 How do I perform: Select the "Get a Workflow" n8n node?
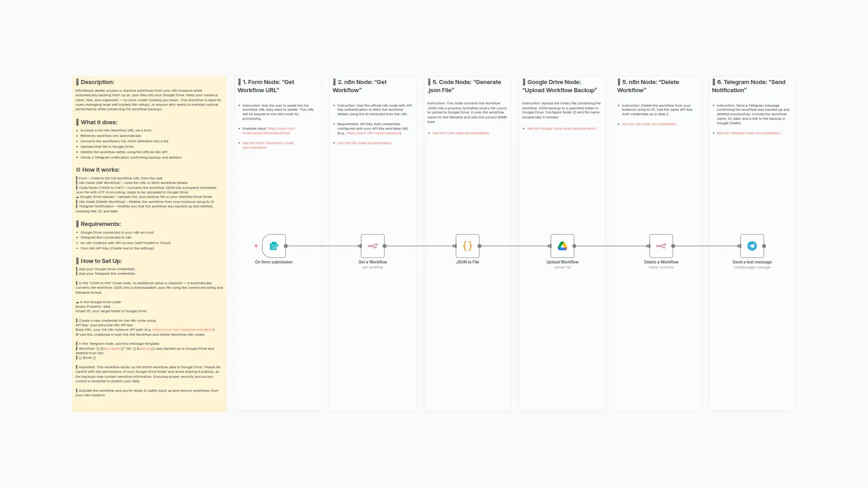[372, 246]
